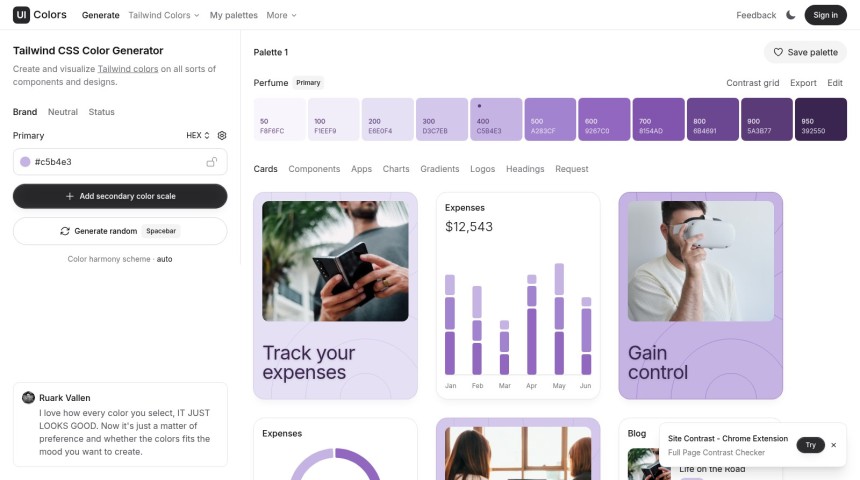Switch to the Status tab
Image resolution: width=860 pixels, height=480 pixels.
click(x=101, y=112)
